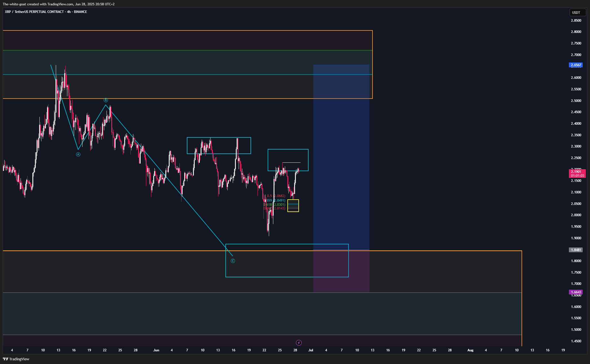Screen dimensions: 590x364
Task: Select the circled A wave label
Action: (78, 154)
